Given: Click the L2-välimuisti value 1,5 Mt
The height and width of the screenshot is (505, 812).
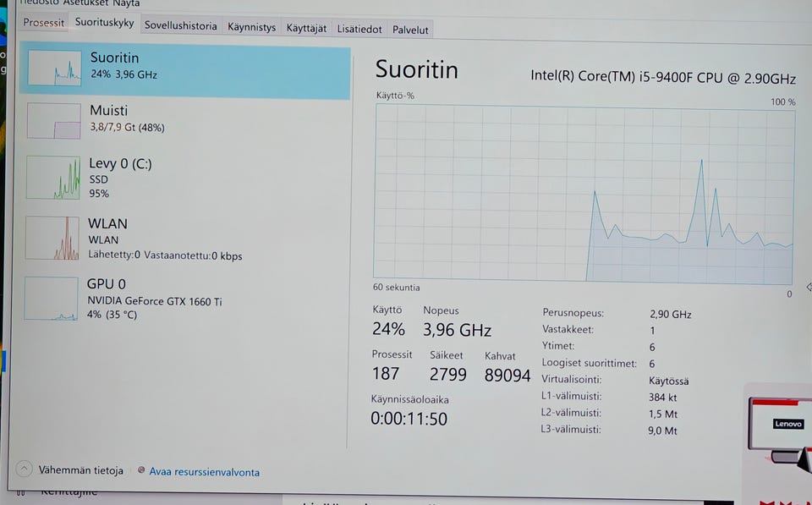Looking at the screenshot, I should click(663, 414).
